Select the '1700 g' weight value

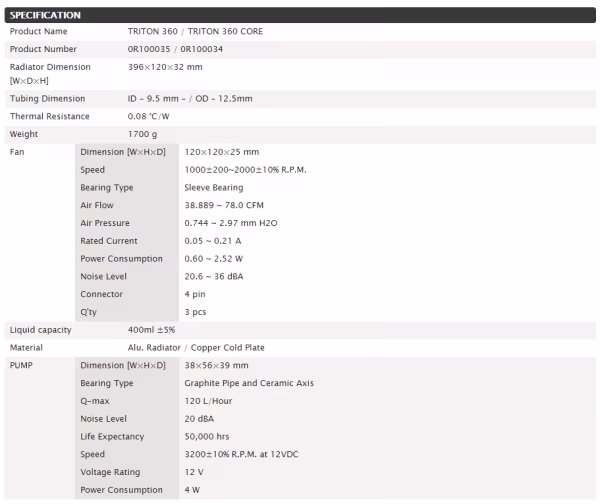[x=142, y=134]
